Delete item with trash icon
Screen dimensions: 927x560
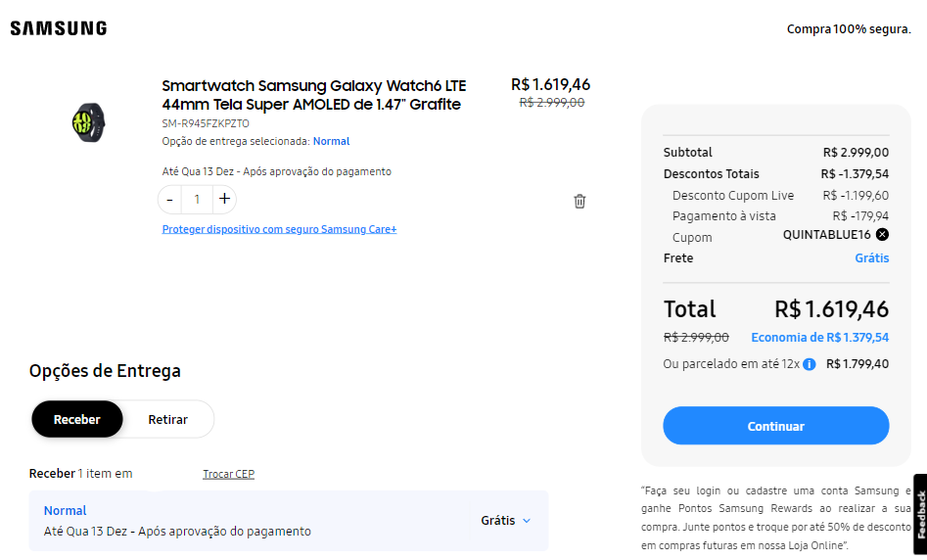pyautogui.click(x=579, y=201)
